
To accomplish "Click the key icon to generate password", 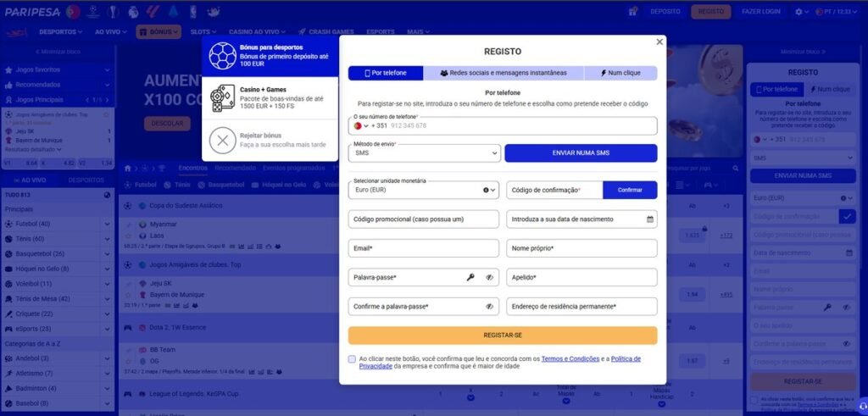I will [470, 278].
